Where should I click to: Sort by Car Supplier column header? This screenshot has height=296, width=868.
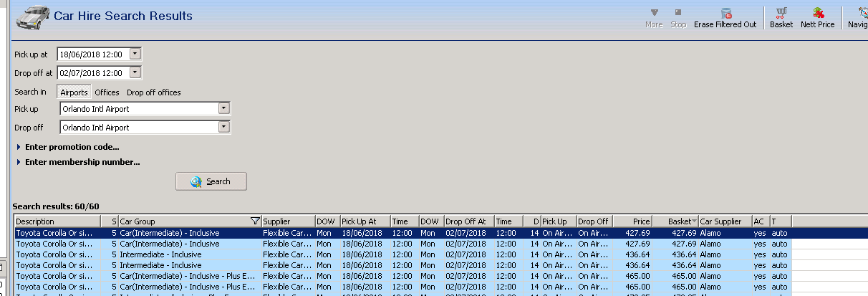(725, 221)
